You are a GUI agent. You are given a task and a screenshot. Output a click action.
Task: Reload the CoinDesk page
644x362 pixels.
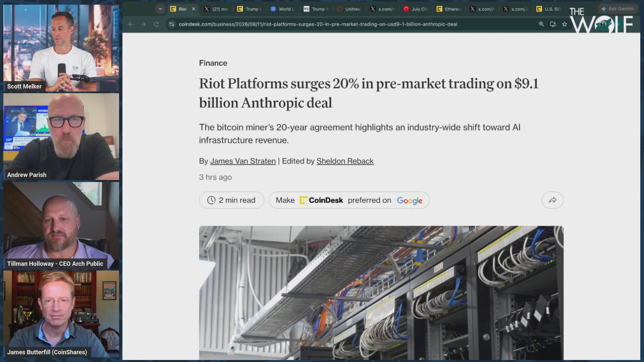point(156,24)
